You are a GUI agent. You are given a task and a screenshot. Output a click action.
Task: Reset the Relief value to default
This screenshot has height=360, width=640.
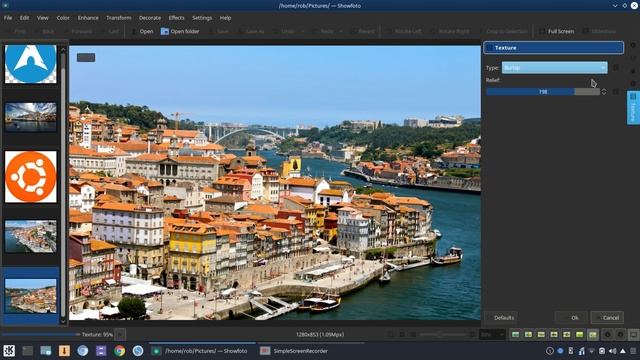coord(616,92)
